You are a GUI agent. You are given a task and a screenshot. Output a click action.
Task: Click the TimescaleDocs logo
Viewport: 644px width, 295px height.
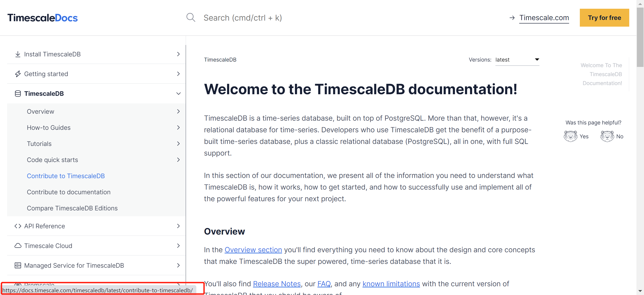42,17
